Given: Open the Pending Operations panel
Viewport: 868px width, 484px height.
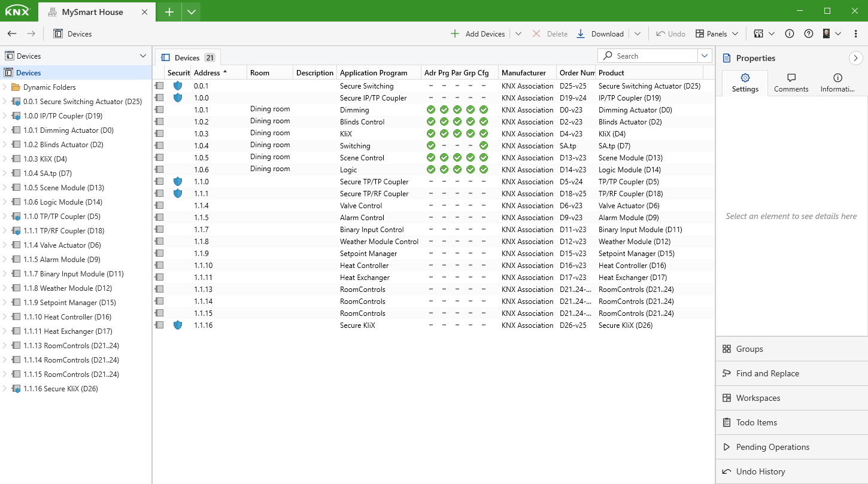Looking at the screenshot, I should [772, 447].
